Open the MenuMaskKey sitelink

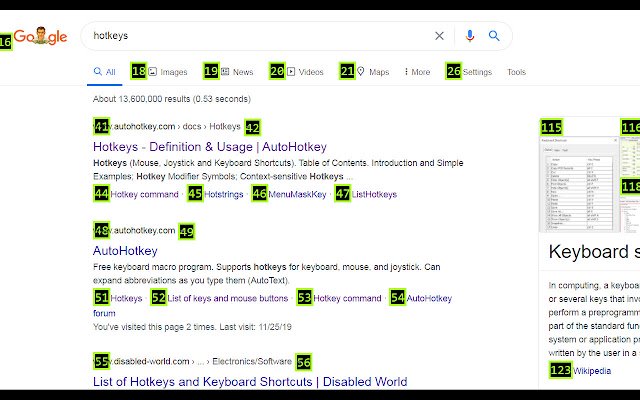[x=297, y=194]
